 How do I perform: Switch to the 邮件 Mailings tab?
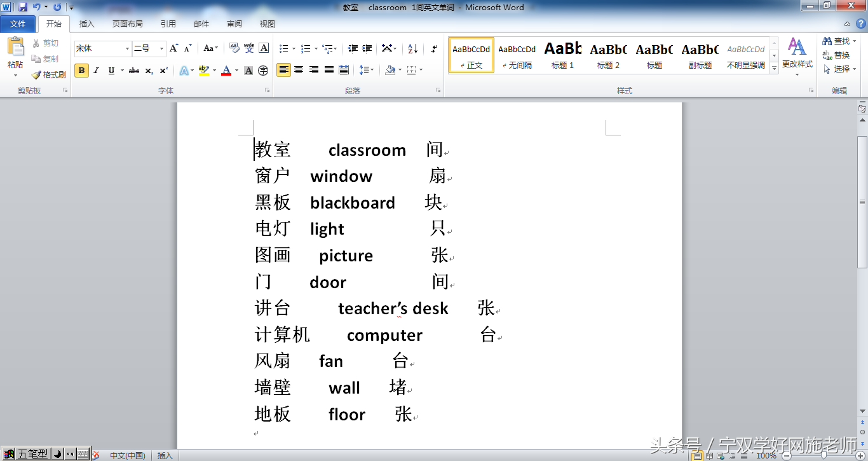[x=201, y=24]
